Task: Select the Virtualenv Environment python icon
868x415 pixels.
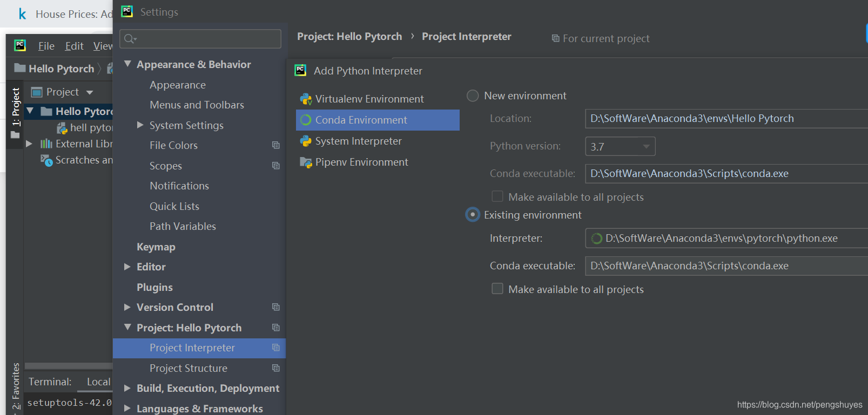Action: pyautogui.click(x=306, y=99)
